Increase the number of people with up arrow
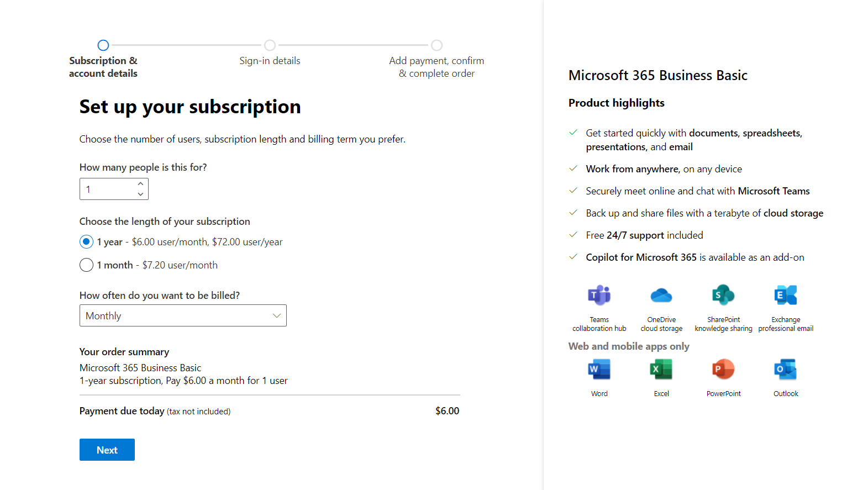 140,184
